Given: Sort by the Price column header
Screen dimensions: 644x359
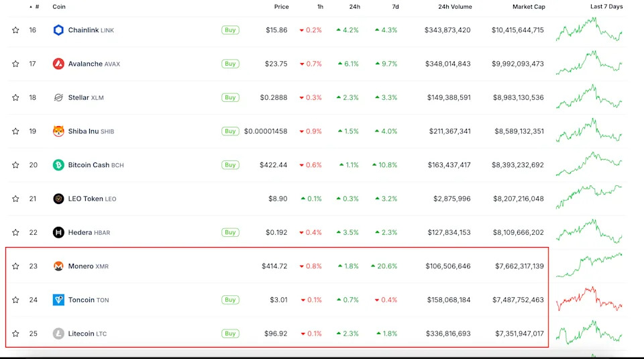Looking at the screenshot, I should coord(281,7).
